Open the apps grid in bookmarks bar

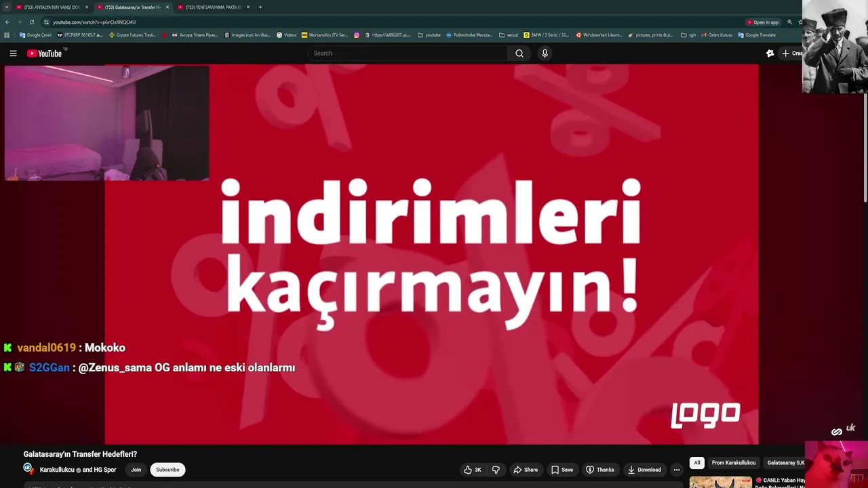(7, 35)
